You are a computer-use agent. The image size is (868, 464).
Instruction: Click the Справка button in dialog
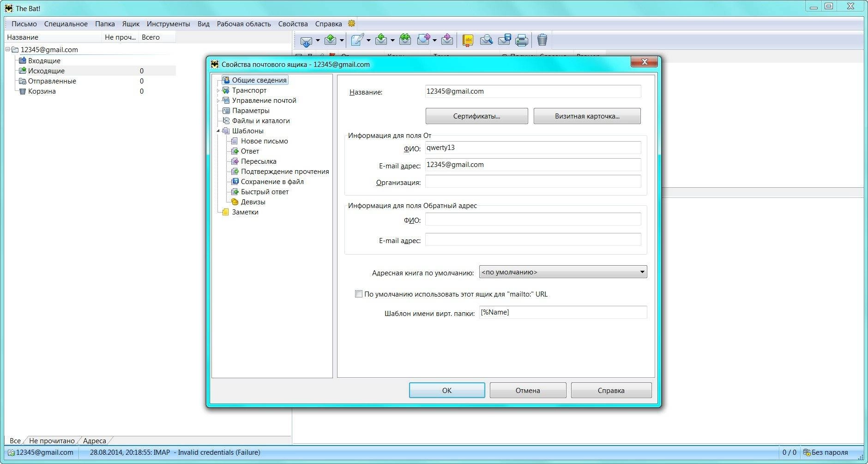click(x=611, y=390)
